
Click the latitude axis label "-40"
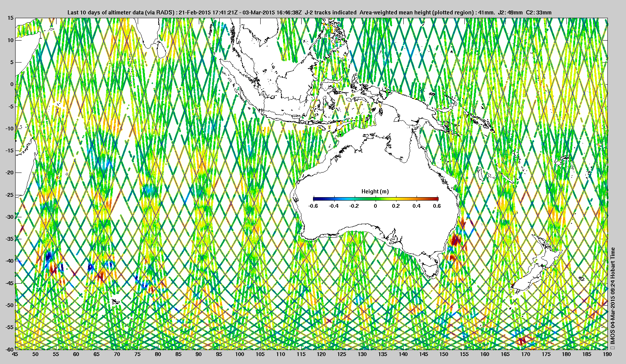point(9,261)
